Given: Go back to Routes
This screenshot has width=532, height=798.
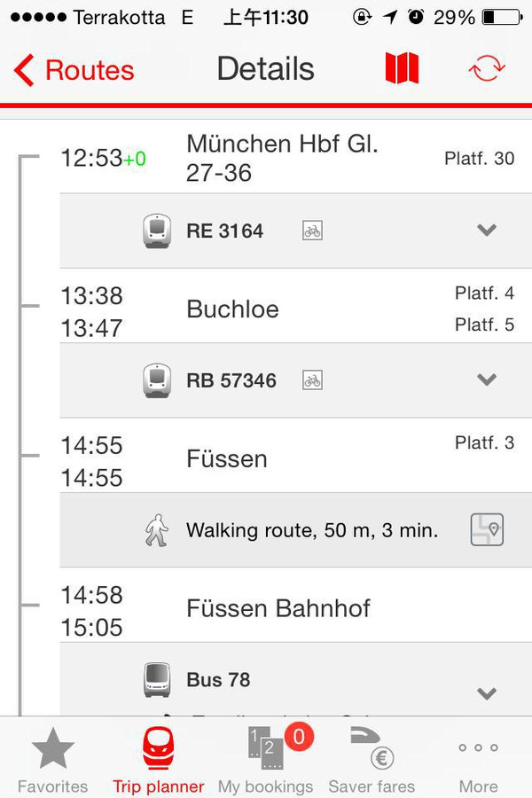Looking at the screenshot, I should point(75,70).
